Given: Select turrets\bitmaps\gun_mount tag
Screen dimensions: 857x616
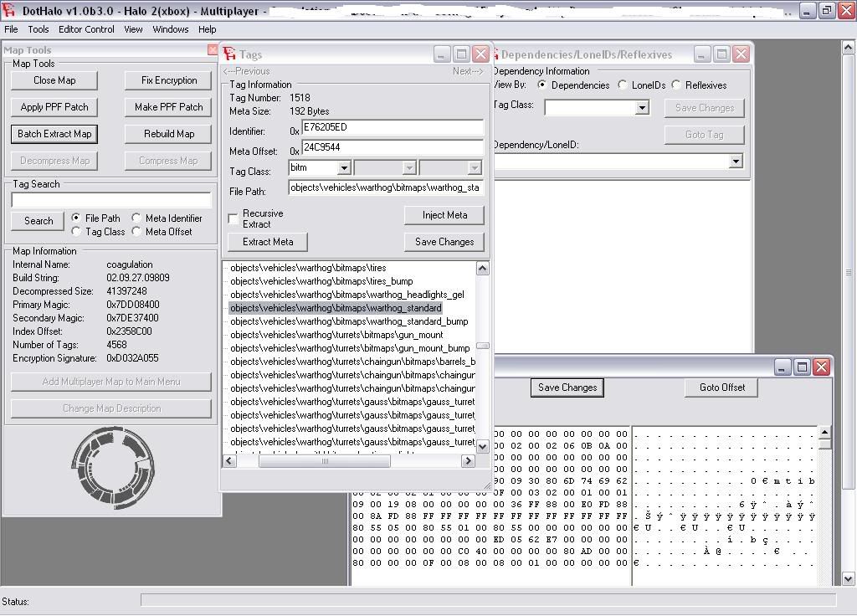Looking at the screenshot, I should point(336,335).
